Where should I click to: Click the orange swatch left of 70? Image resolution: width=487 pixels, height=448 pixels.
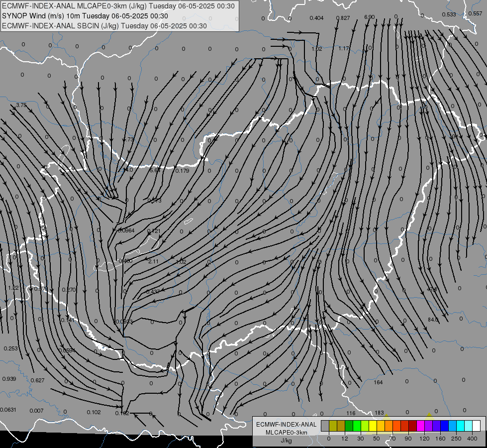pyautogui.click(x=389, y=426)
